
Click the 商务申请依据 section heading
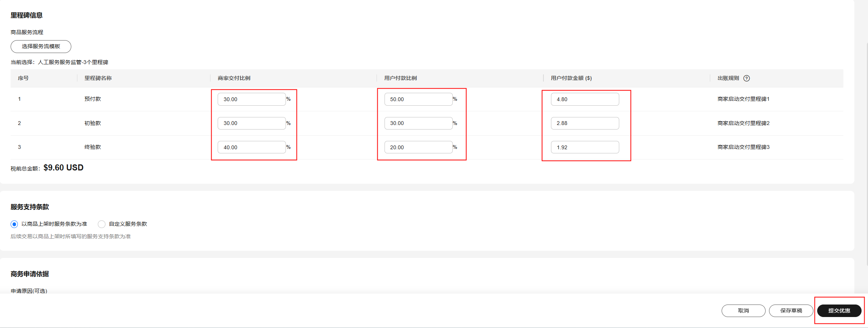(x=30, y=274)
